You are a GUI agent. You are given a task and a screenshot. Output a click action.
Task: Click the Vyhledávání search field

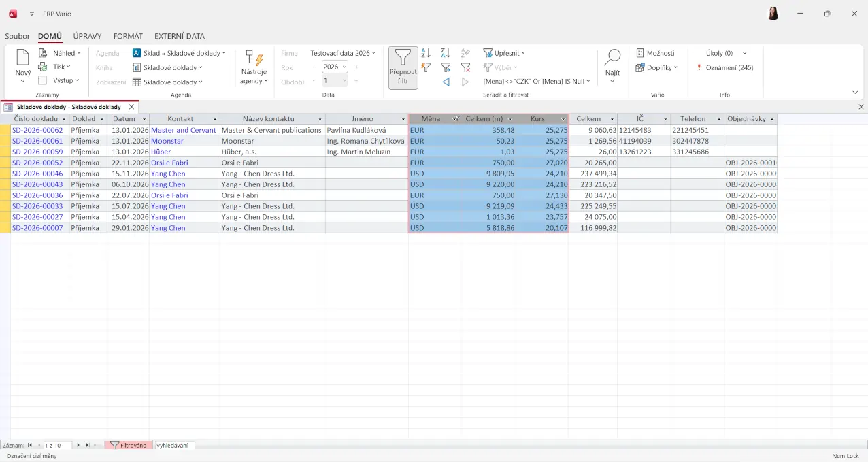tap(174, 445)
